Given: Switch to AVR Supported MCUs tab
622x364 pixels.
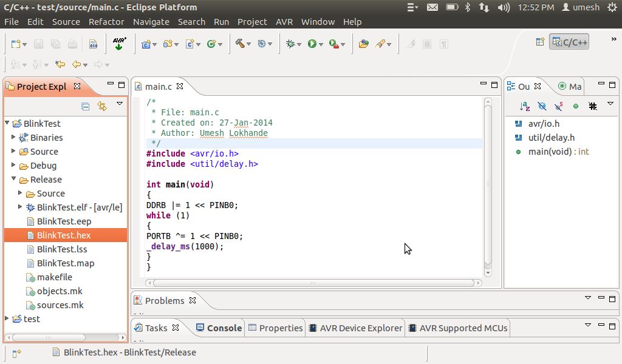Looking at the screenshot, I should pyautogui.click(x=458, y=328).
